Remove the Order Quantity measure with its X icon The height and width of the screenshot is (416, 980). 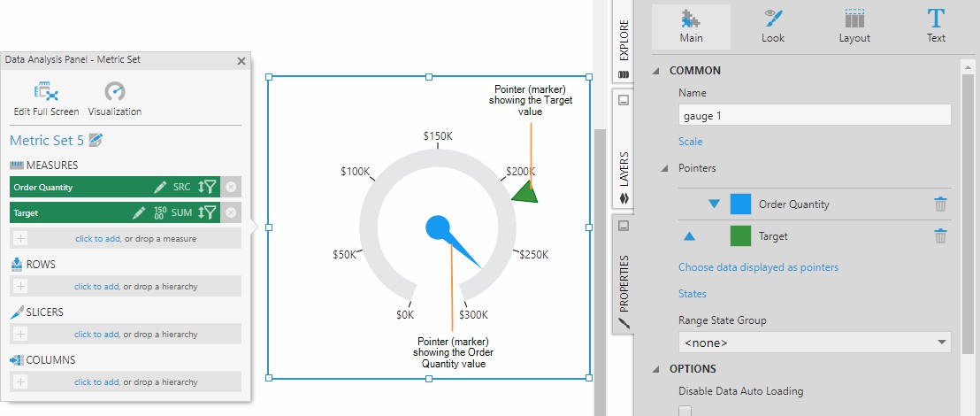coord(231,188)
